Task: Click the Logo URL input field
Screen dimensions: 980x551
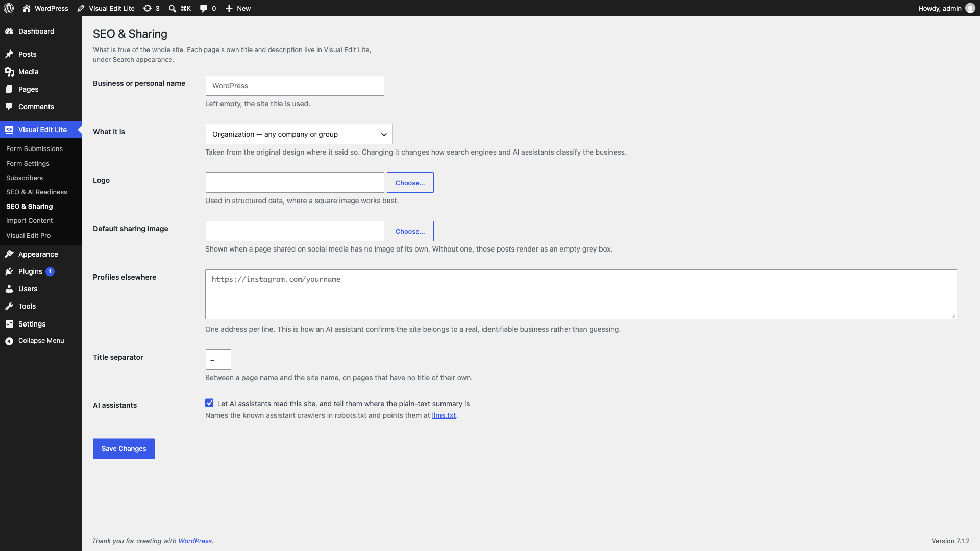Action: 295,183
